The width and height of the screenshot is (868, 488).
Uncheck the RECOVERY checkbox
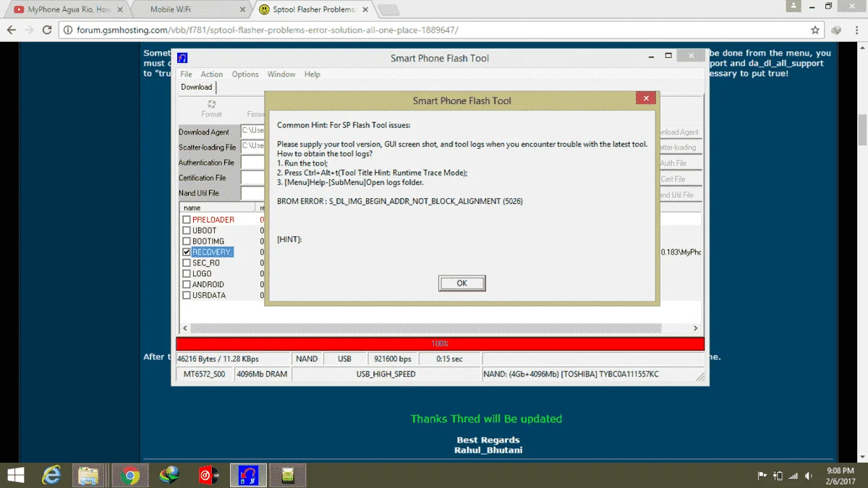pos(187,252)
